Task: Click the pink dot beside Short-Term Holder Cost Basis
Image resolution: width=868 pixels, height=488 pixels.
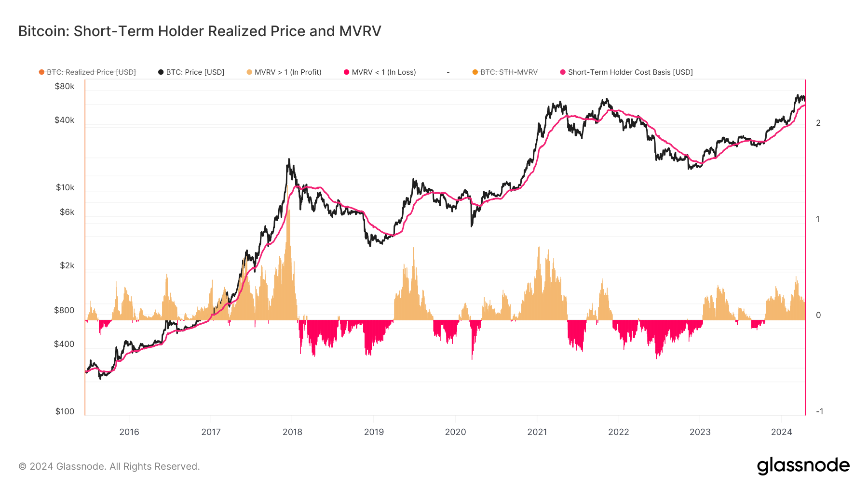Action: coord(563,72)
